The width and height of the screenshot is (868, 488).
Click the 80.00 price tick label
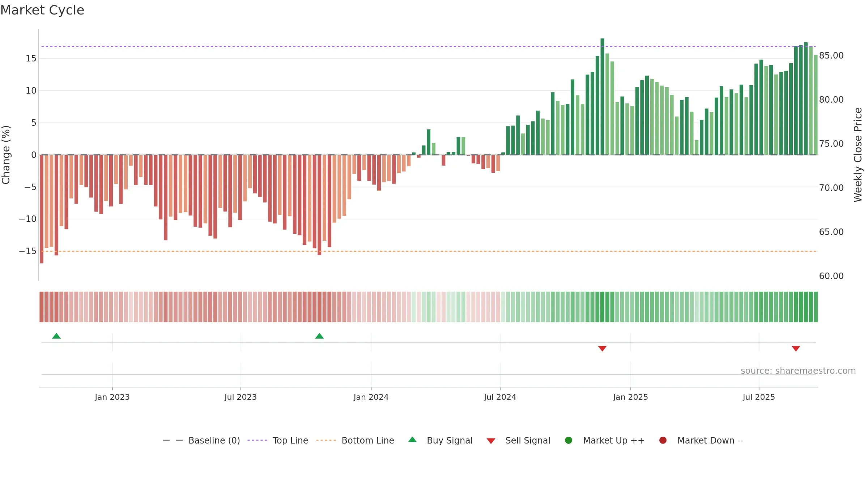(831, 99)
